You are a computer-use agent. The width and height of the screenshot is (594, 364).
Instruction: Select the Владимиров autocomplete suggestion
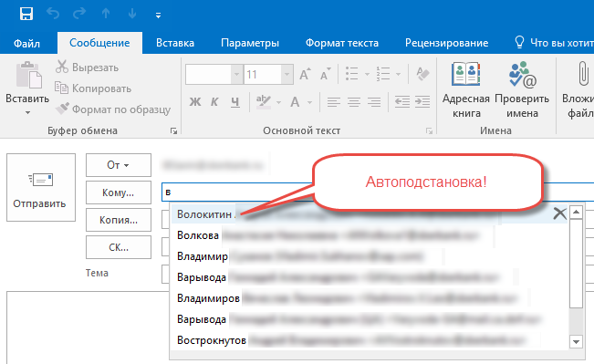pos(370,298)
